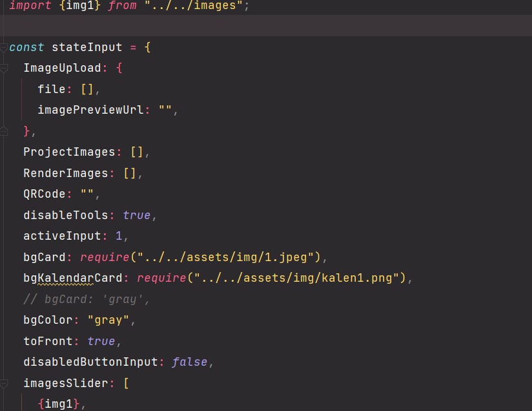Click the opening brace after stateInput =

point(147,48)
